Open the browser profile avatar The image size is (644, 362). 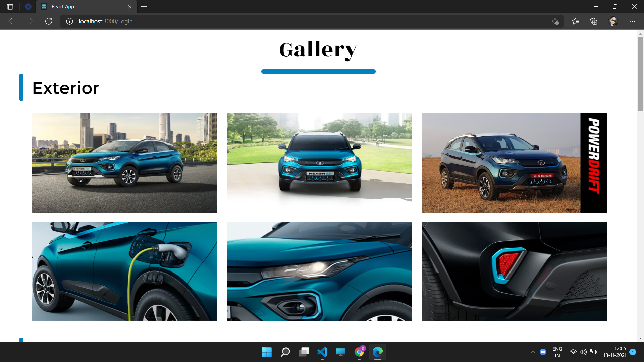(x=613, y=21)
